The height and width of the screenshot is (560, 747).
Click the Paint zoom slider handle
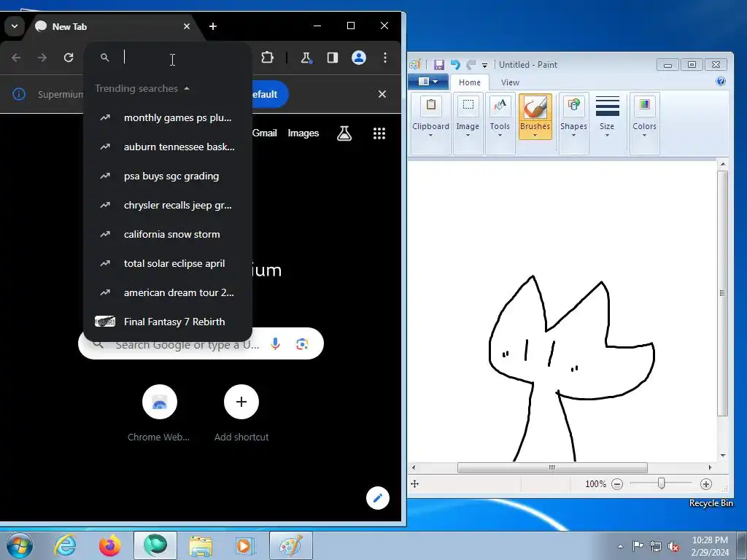[661, 484]
